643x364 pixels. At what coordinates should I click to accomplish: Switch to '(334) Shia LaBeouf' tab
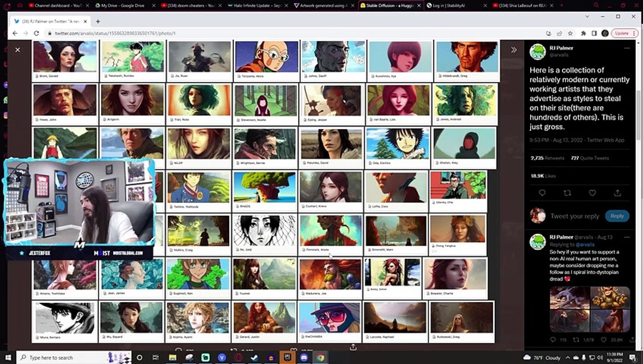click(x=523, y=6)
